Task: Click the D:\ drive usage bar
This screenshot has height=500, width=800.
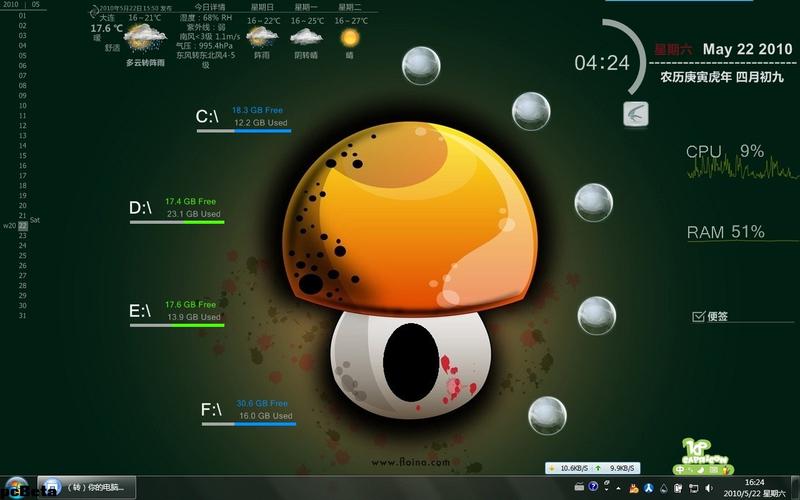Action: [x=177, y=222]
